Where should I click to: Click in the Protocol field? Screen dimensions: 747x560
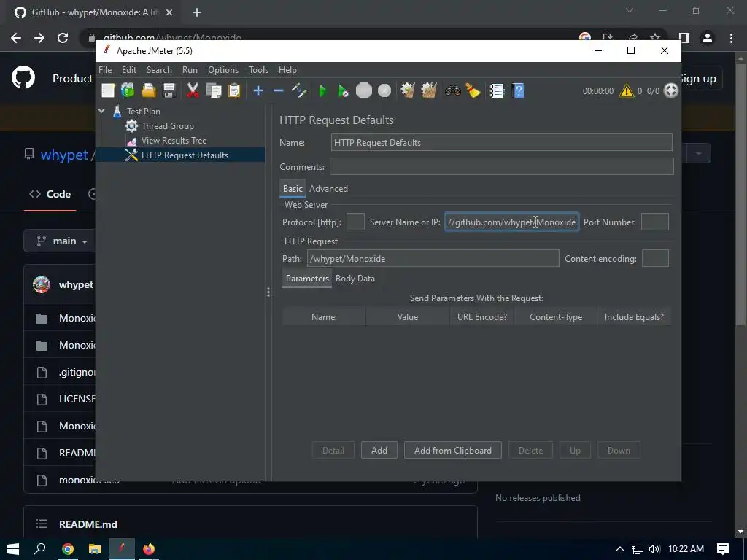point(355,222)
